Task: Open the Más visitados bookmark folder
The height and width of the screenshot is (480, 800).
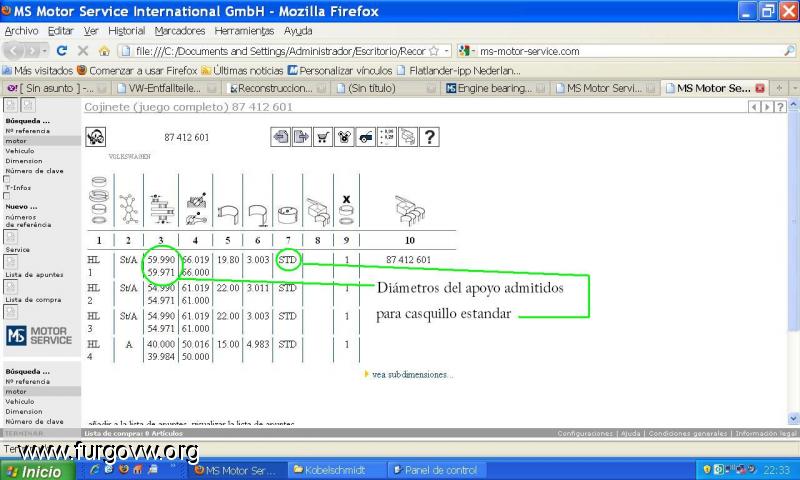Action: point(38,70)
